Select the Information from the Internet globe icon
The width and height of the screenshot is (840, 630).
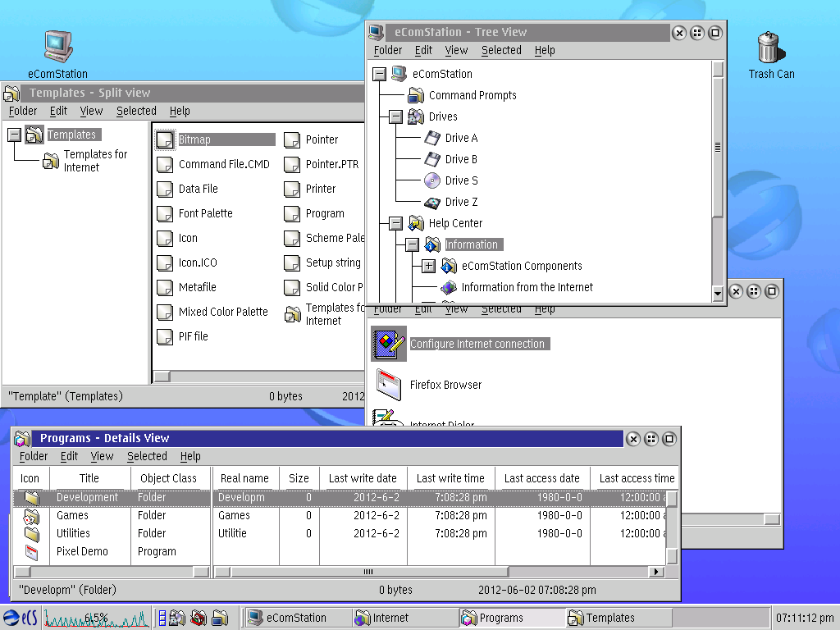click(x=449, y=287)
